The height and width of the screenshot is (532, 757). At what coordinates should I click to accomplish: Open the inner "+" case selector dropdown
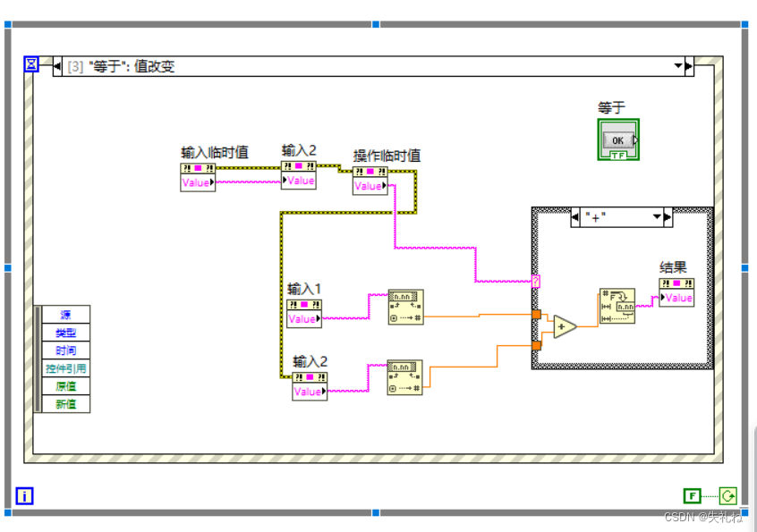coord(657,216)
